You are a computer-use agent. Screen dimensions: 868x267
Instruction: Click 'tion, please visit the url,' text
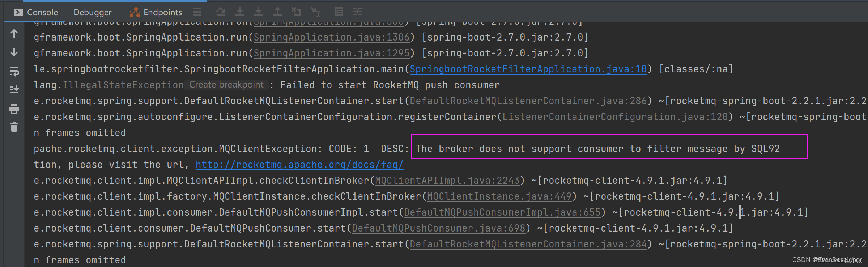(x=112, y=165)
